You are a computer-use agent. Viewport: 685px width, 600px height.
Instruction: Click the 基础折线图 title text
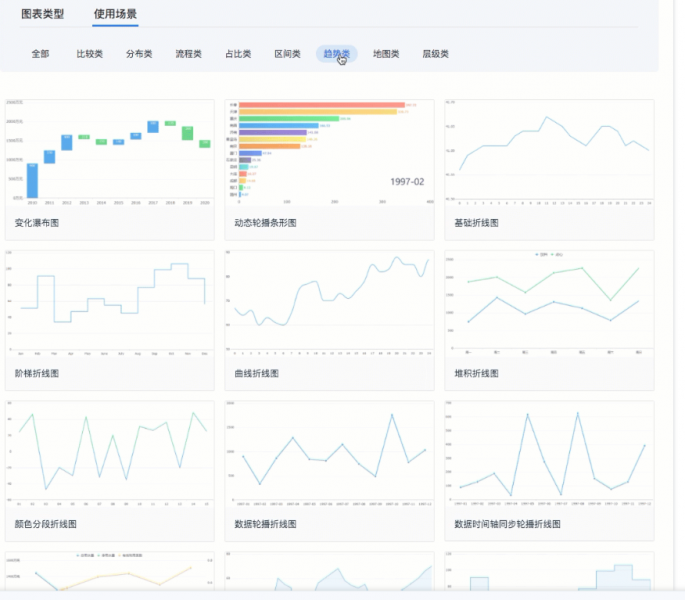tap(476, 223)
